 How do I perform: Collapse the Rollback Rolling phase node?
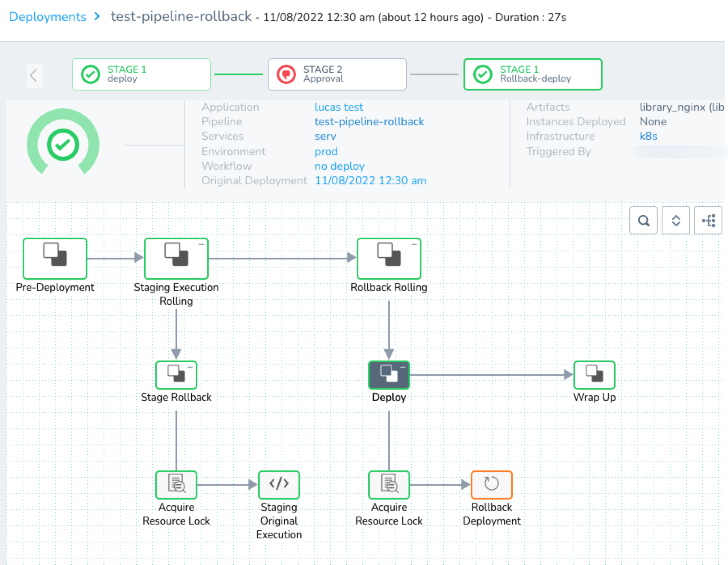tap(414, 245)
